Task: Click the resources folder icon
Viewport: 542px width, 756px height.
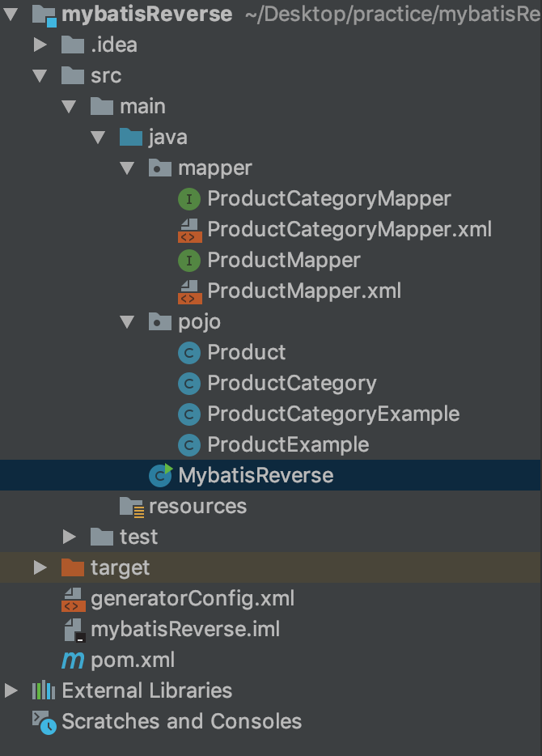Action: click(x=132, y=507)
